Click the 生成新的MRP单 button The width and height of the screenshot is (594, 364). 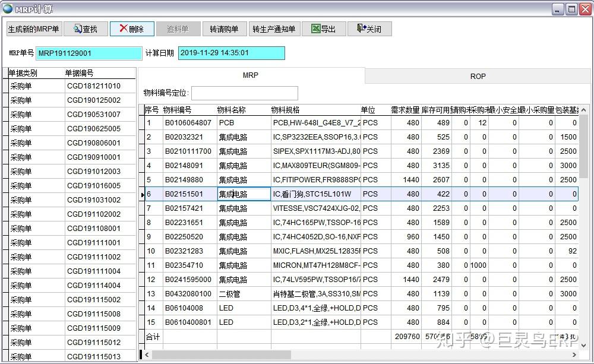coord(33,29)
